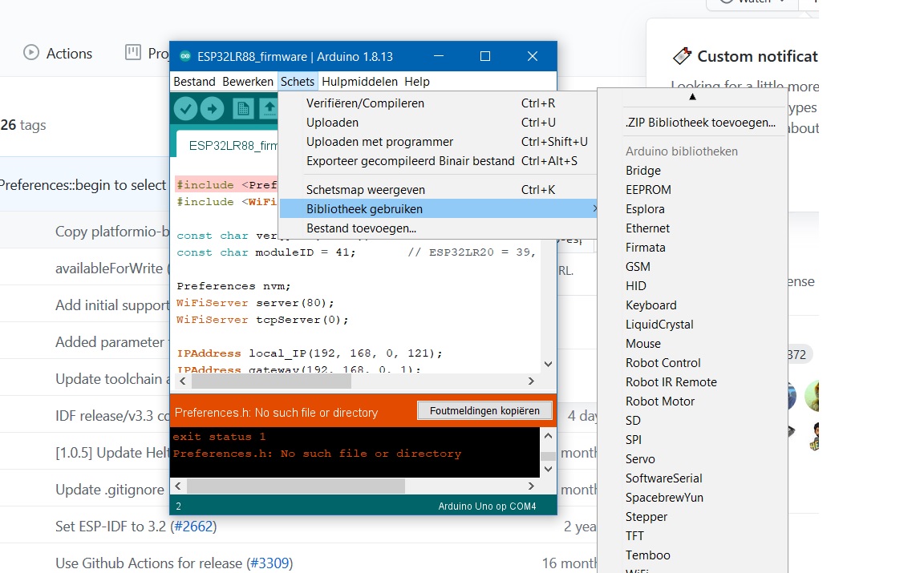Click the Update .gitignore commit message
This screenshot has height=573, width=924.
pos(110,490)
